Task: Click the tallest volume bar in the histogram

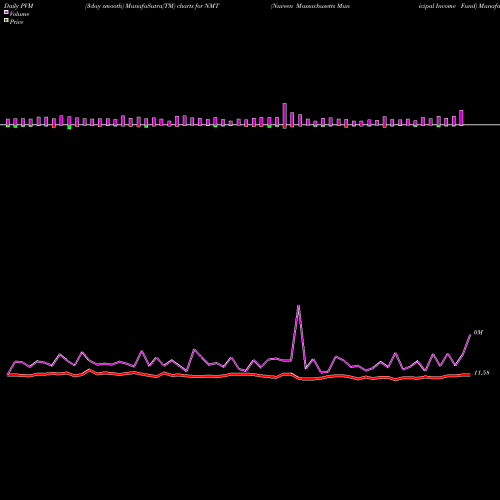Action: pyautogui.click(x=285, y=114)
